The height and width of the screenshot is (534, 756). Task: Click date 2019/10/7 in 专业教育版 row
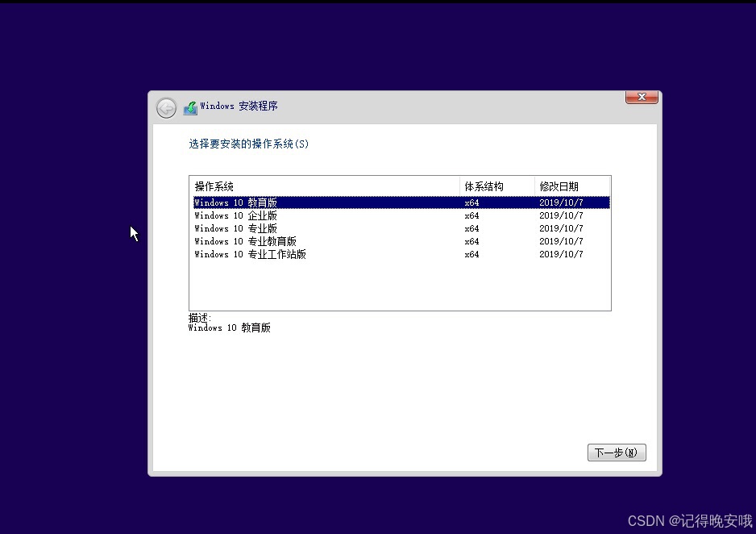click(561, 241)
